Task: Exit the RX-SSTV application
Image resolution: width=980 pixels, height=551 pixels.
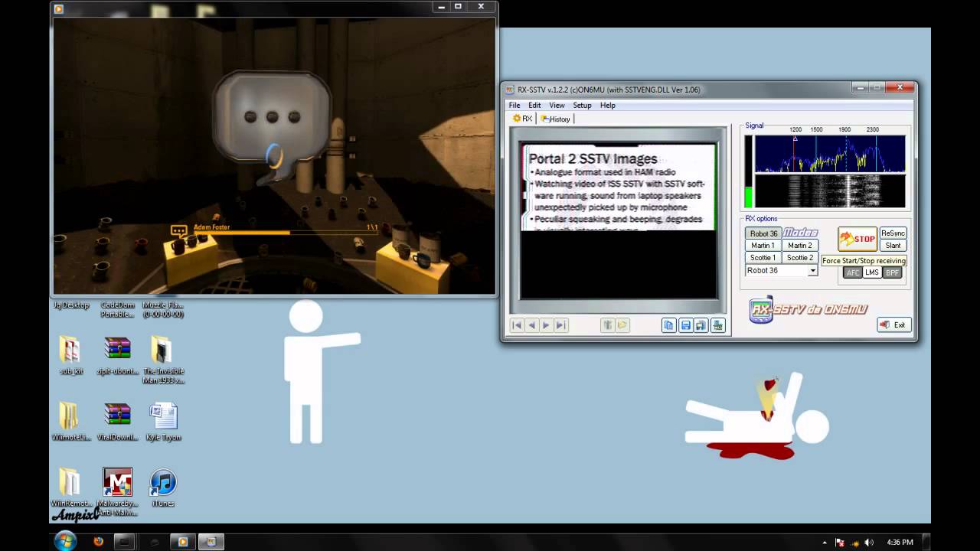Action: [x=893, y=324]
